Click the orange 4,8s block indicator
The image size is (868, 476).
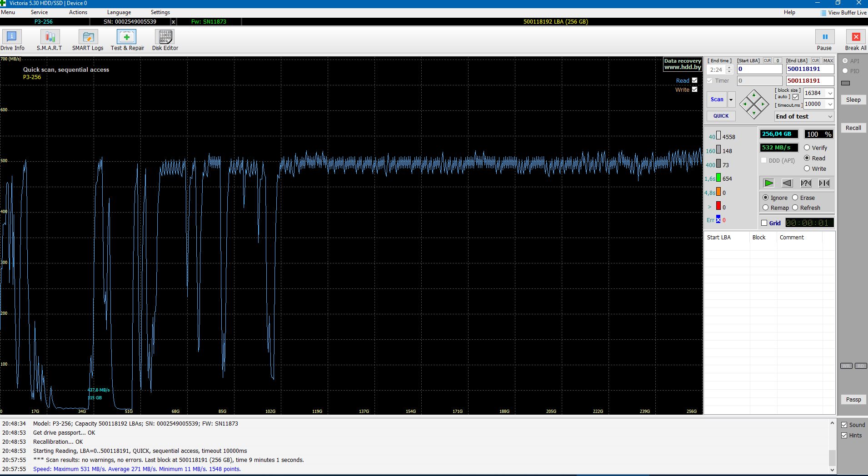click(718, 192)
